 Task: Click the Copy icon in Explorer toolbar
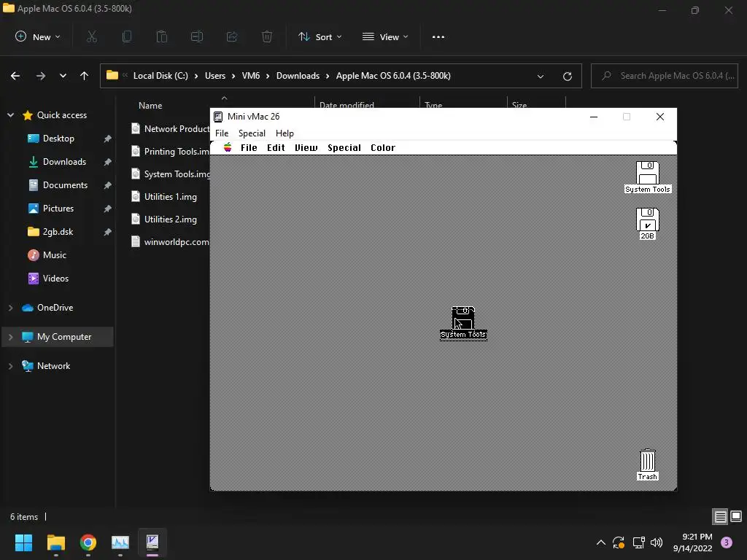127,36
